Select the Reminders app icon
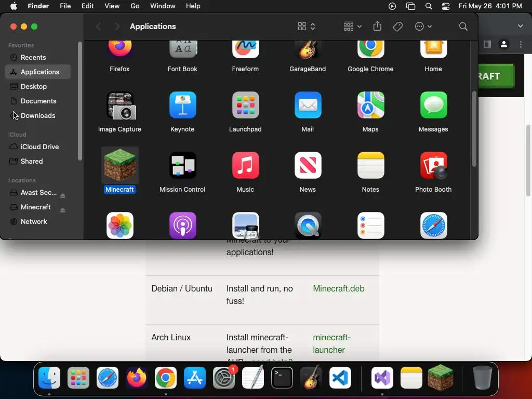 (370, 225)
